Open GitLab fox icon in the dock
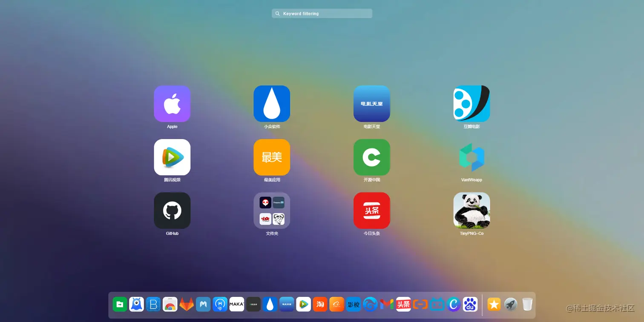Image resolution: width=644 pixels, height=322 pixels. point(187,304)
